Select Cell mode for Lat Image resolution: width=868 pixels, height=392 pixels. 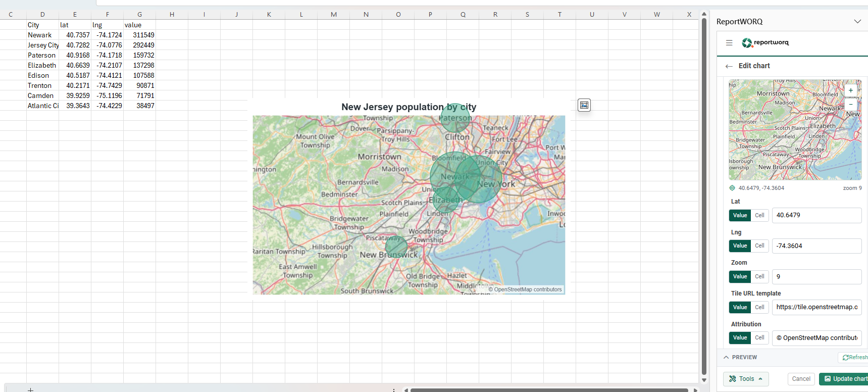click(x=759, y=215)
